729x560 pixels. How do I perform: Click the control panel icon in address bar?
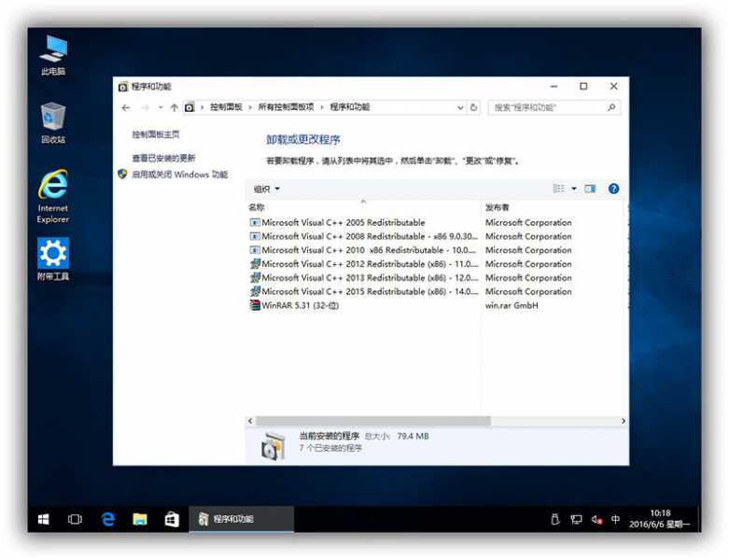tap(189, 107)
